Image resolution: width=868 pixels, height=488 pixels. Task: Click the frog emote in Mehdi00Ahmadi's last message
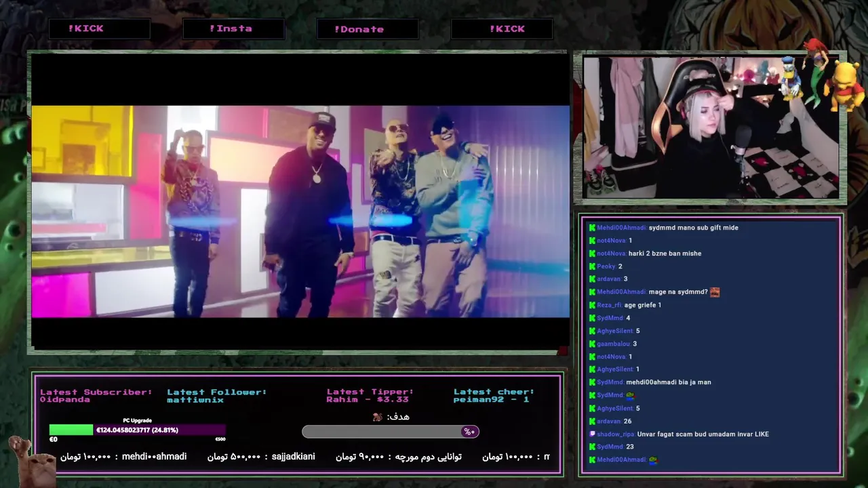(653, 460)
